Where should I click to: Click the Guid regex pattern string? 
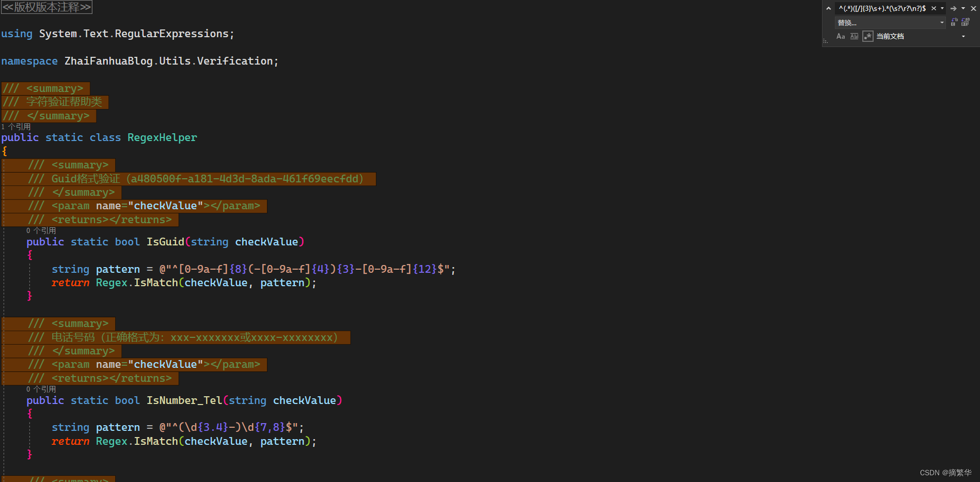305,269
